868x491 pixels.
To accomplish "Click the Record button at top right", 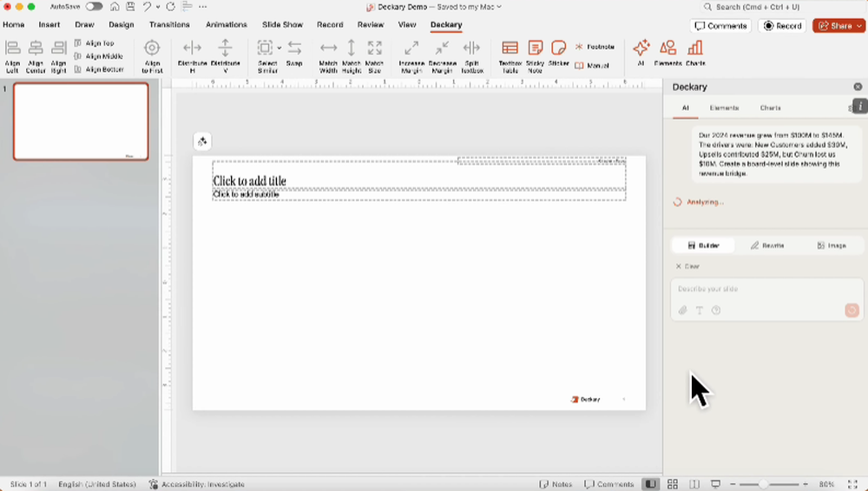I will click(x=782, y=25).
